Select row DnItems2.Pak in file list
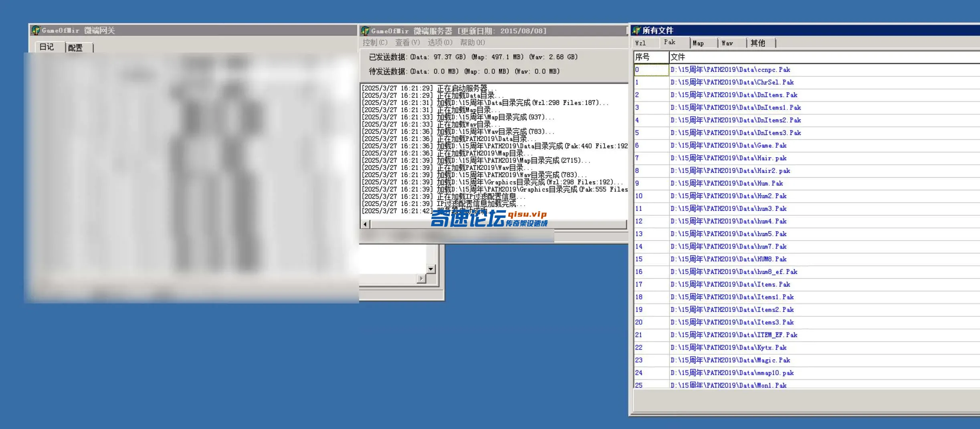 (x=807, y=120)
